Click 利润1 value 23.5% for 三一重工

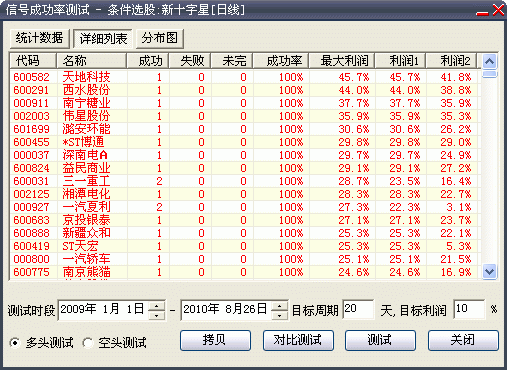tap(405, 181)
